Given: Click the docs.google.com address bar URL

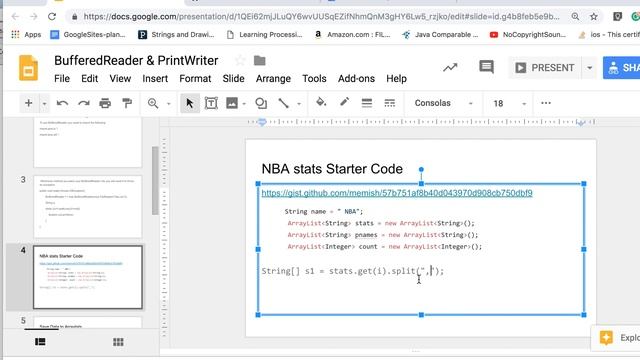Looking at the screenshot, I should pos(322,17).
